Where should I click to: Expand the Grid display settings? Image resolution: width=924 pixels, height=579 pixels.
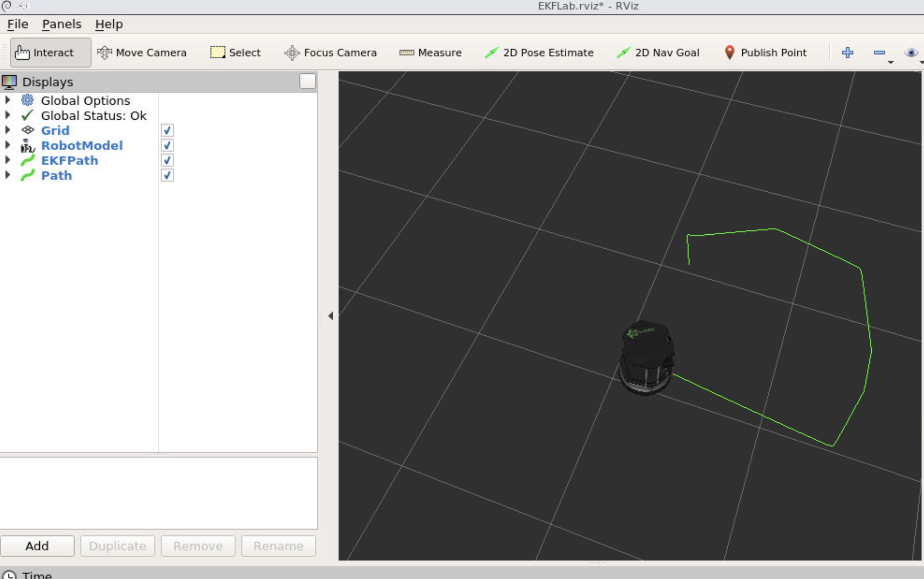pos(8,130)
